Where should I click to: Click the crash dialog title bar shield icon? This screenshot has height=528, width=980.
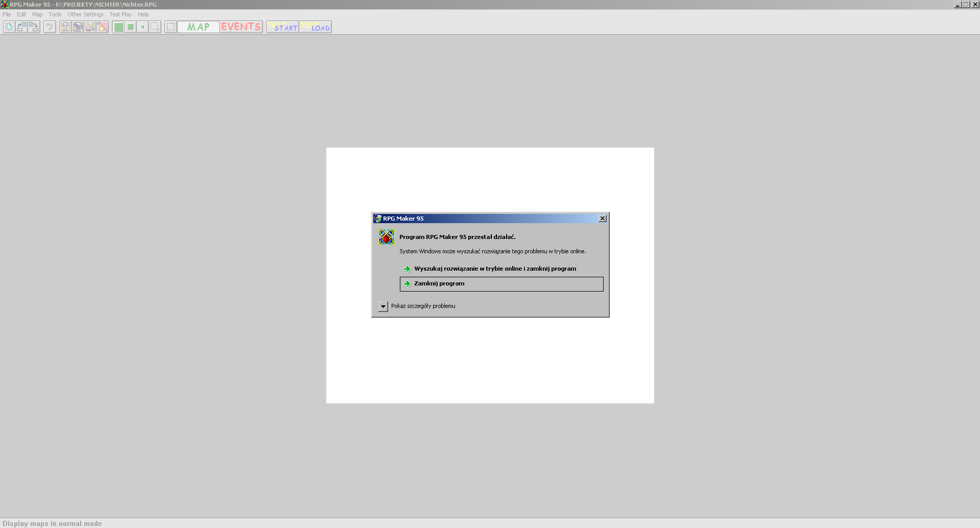(378, 219)
